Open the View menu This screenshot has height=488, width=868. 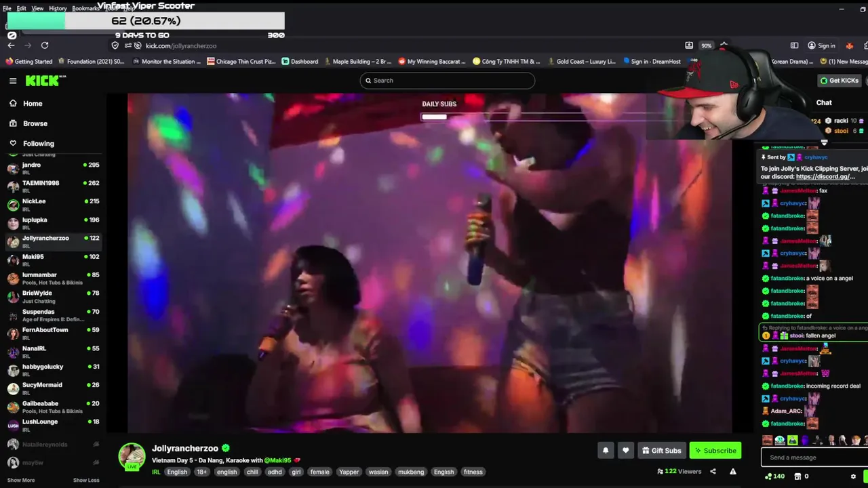37,8
